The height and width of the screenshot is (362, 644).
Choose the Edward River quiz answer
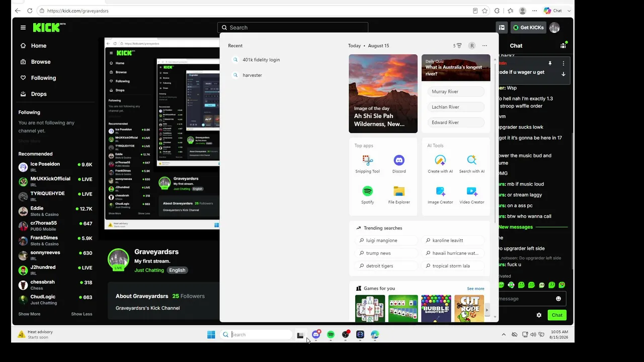pyautogui.click(x=456, y=123)
